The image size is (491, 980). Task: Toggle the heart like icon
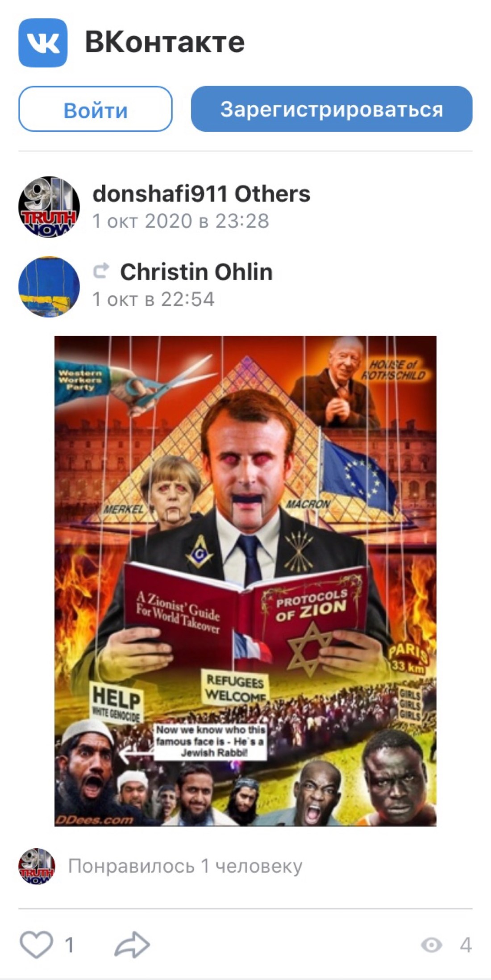(x=36, y=944)
